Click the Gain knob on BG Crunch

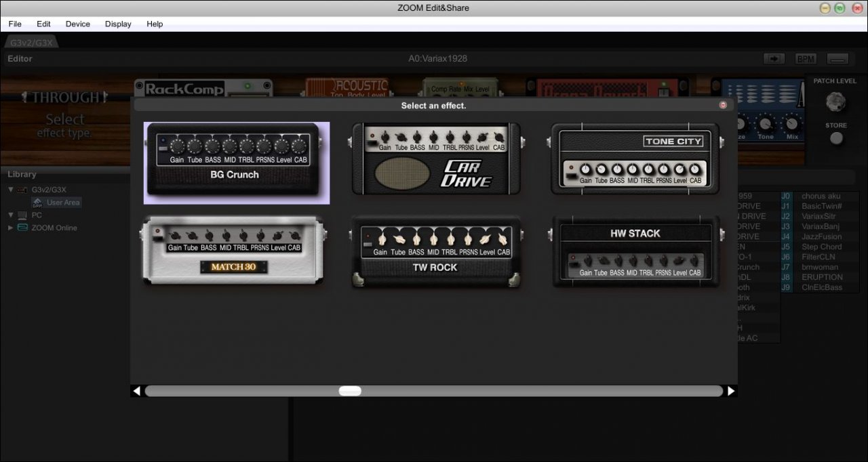[178, 146]
